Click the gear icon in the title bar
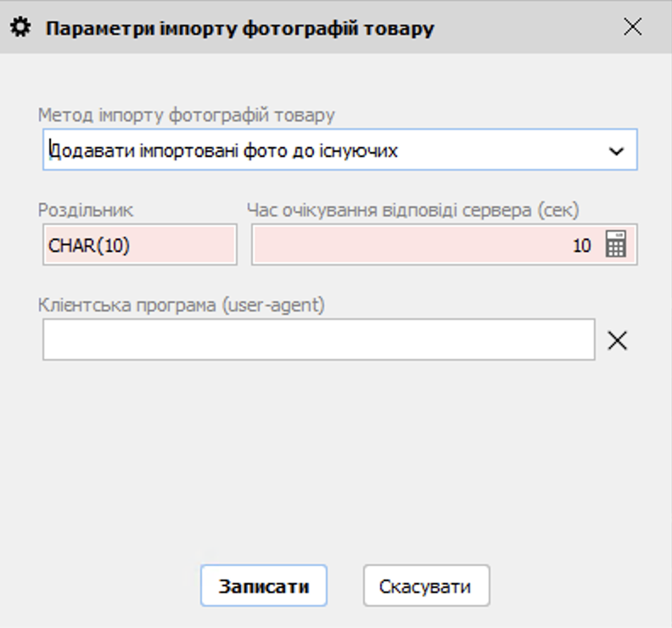Viewport: 672px width, 628px height. (x=20, y=27)
